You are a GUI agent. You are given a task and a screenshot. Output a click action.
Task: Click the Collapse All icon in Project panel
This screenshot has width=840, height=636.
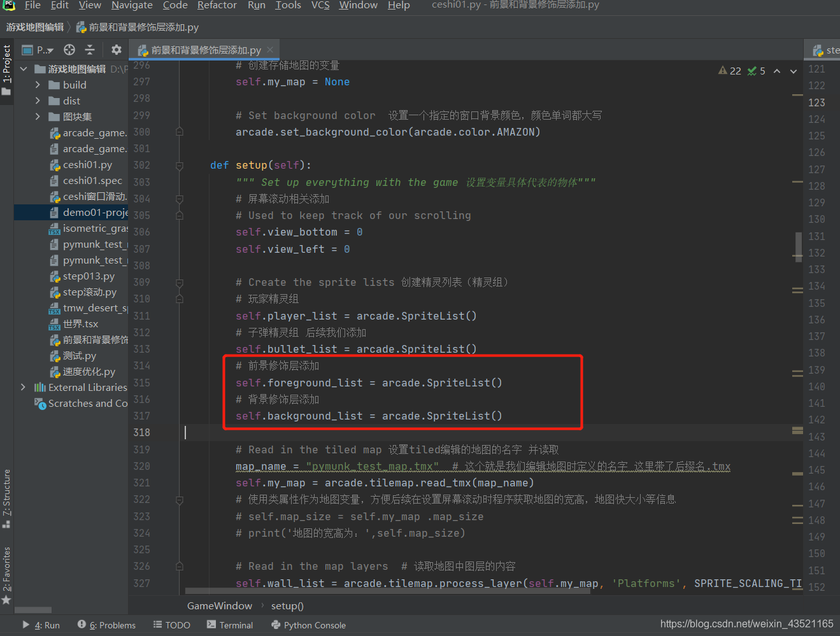[x=90, y=50]
